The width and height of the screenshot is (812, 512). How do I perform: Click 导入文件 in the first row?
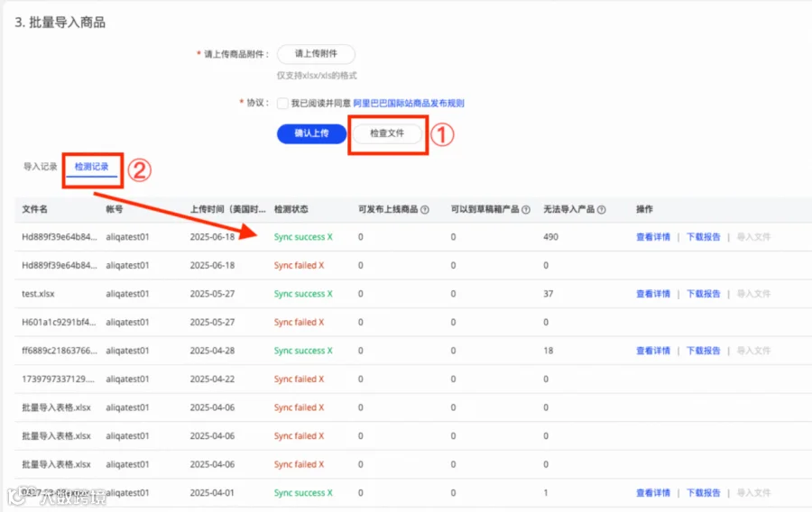tap(753, 237)
